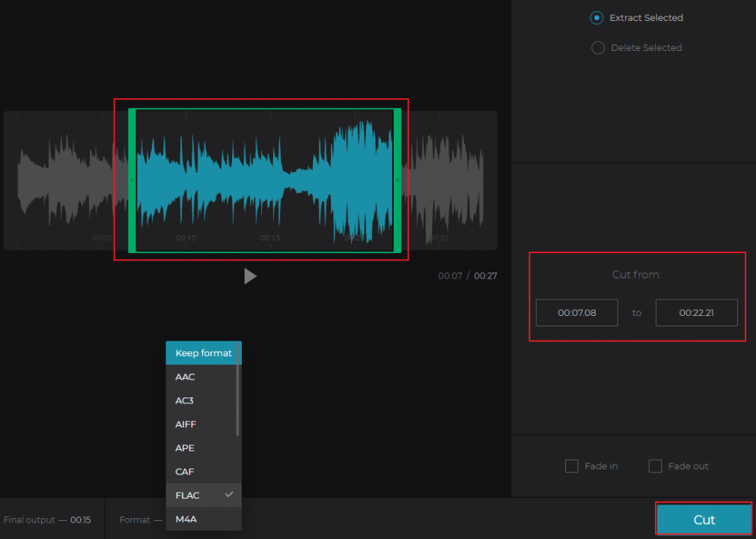
Task: Click the Cut button
Action: click(x=704, y=520)
